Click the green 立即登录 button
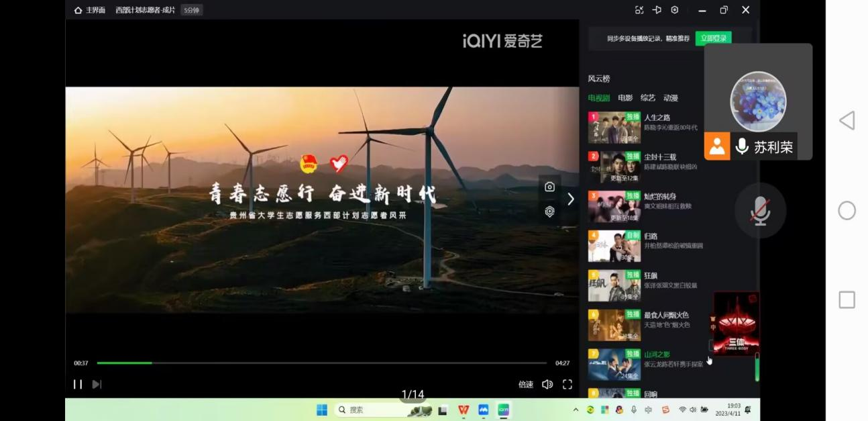The image size is (868, 421). coord(713,38)
